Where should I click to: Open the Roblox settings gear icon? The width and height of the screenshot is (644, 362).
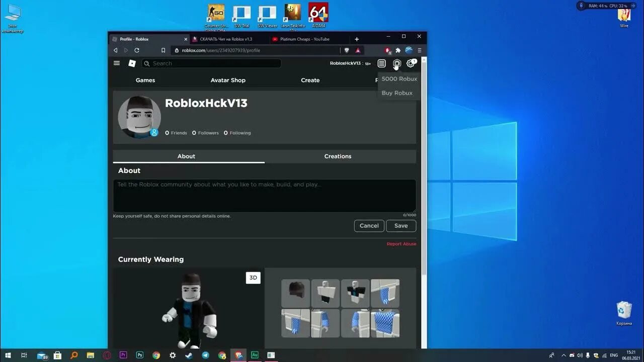(x=411, y=63)
